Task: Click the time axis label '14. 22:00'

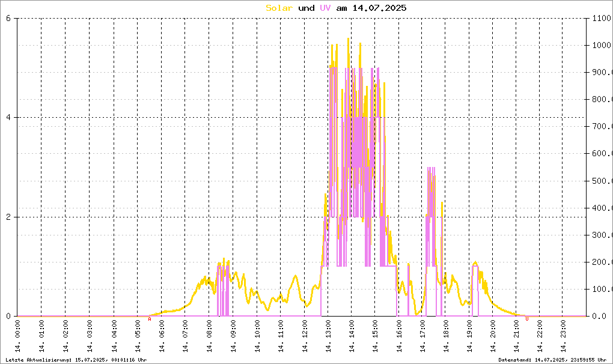Action: (x=540, y=336)
